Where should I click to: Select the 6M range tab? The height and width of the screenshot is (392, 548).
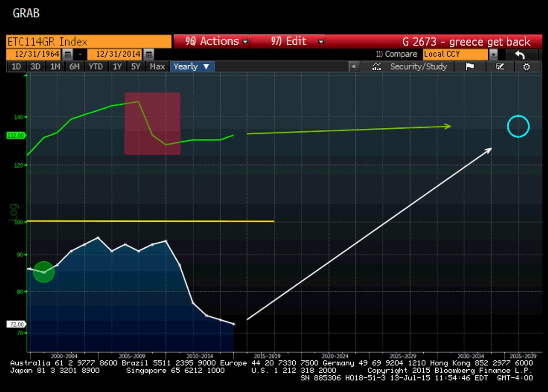tap(74, 67)
